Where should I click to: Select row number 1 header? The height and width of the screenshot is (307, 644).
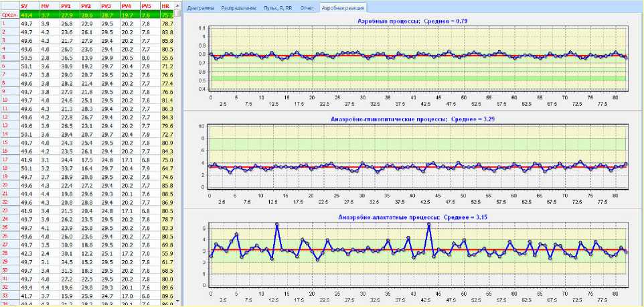[9, 24]
